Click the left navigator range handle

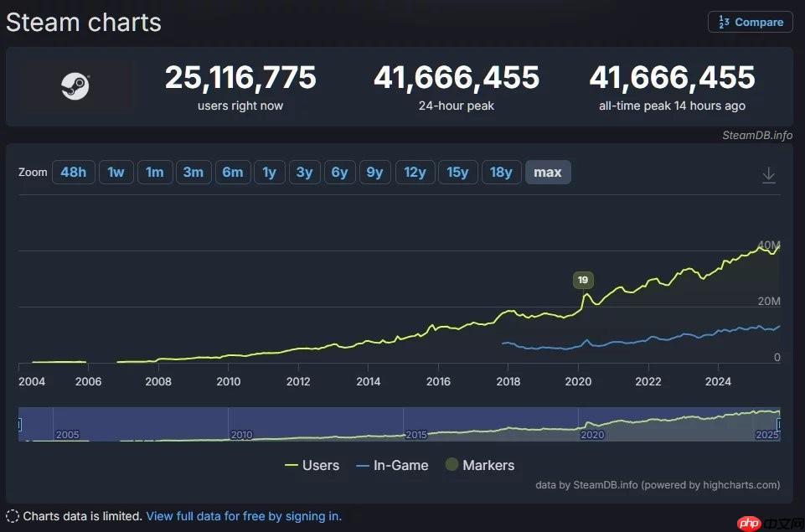[19, 425]
